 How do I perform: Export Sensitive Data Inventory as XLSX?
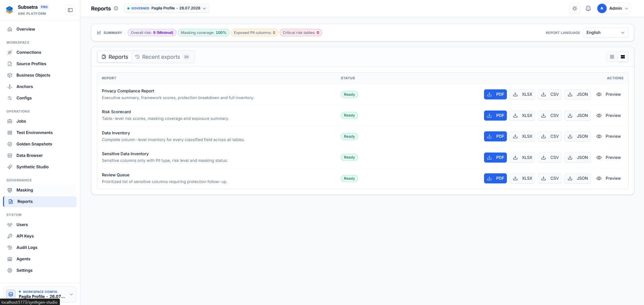click(522, 158)
